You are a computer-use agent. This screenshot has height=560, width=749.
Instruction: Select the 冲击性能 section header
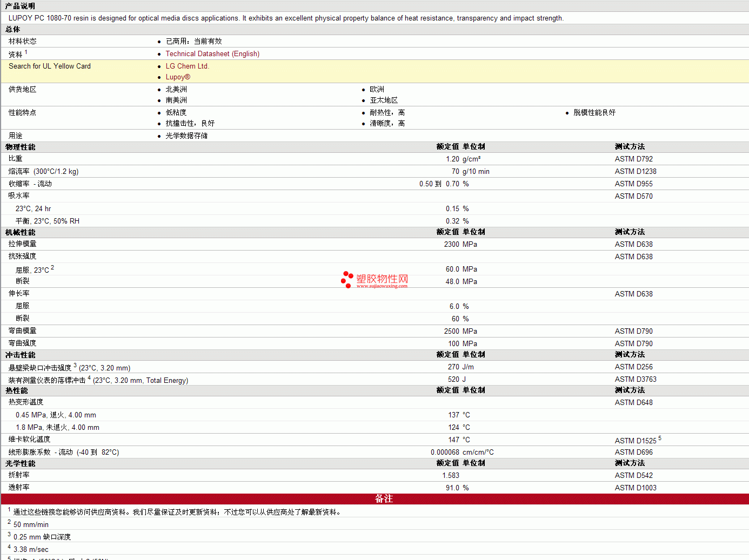pyautogui.click(x=20, y=355)
